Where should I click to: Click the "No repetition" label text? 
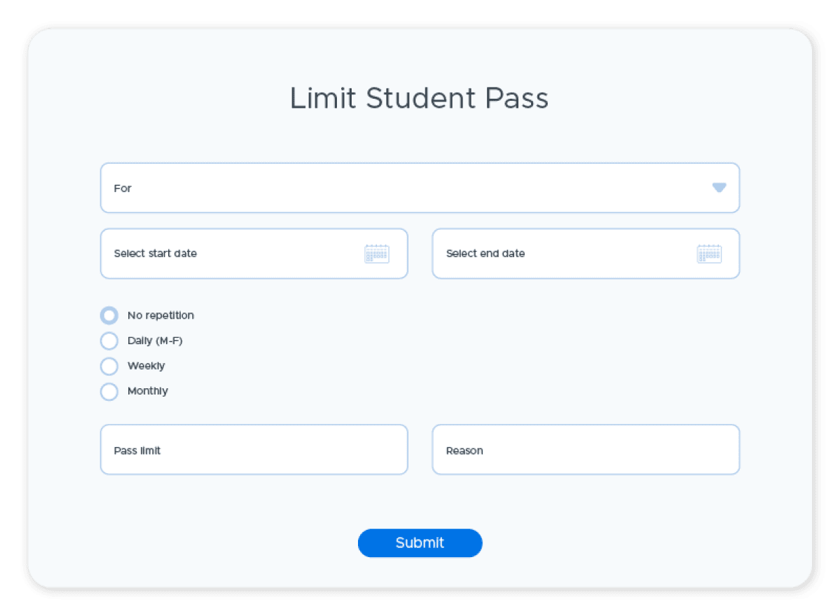160,315
